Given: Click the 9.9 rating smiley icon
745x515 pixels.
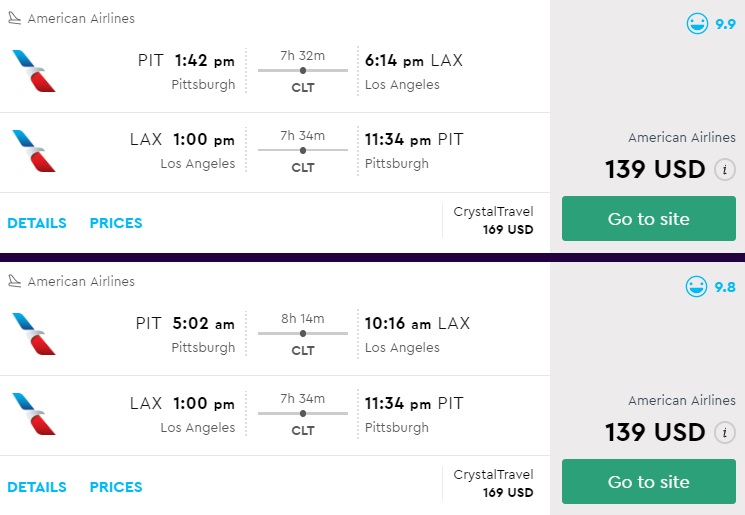Looking at the screenshot, I should click(698, 24).
